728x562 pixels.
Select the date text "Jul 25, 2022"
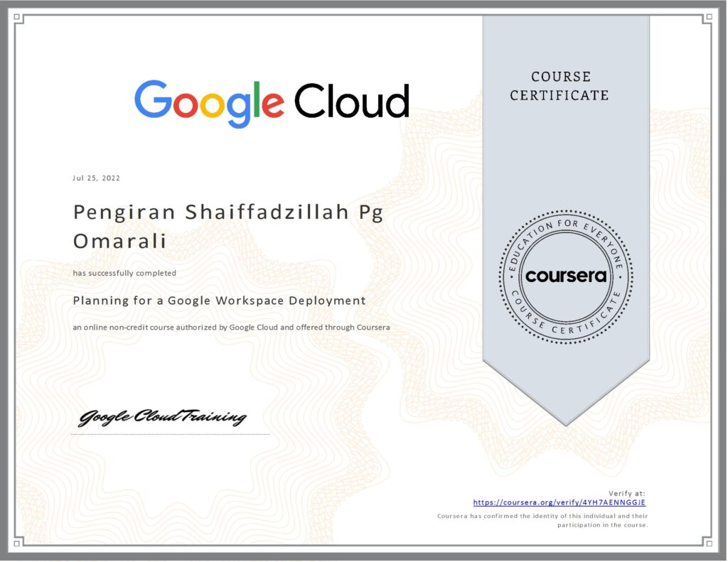[96, 178]
